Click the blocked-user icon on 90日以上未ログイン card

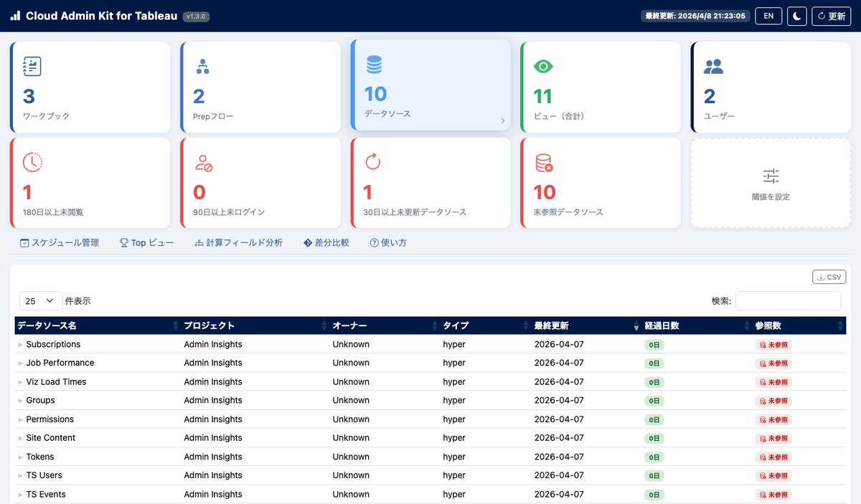point(203,163)
